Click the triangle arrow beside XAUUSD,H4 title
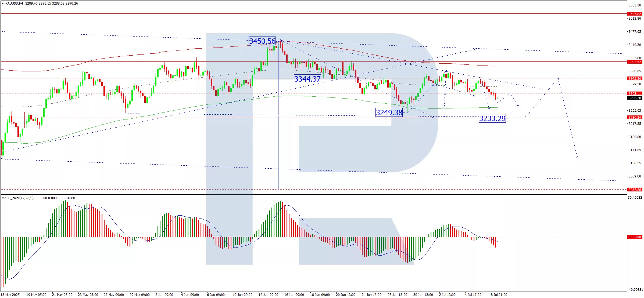The image size is (644, 298). tap(3, 3)
